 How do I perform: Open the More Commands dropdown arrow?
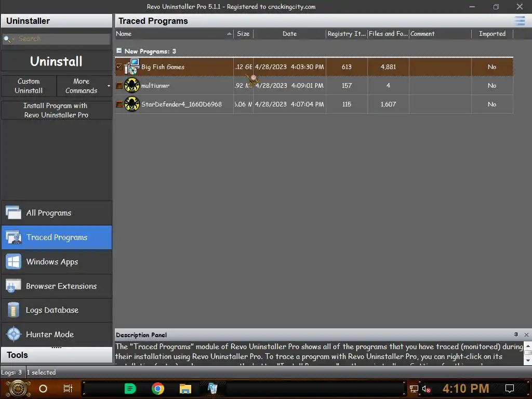click(x=109, y=86)
